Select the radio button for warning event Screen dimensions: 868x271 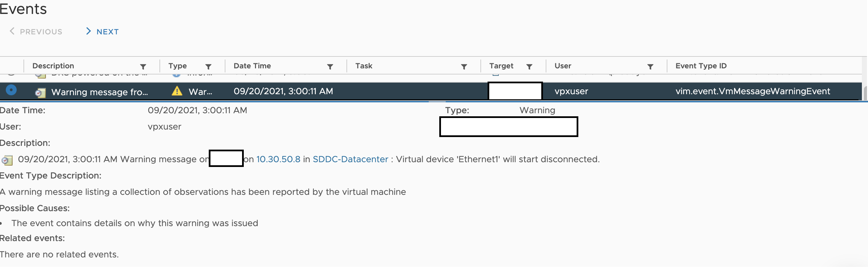(11, 90)
